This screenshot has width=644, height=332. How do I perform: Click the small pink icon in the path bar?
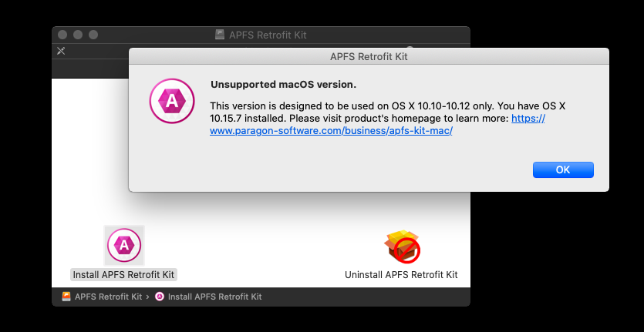(160, 297)
